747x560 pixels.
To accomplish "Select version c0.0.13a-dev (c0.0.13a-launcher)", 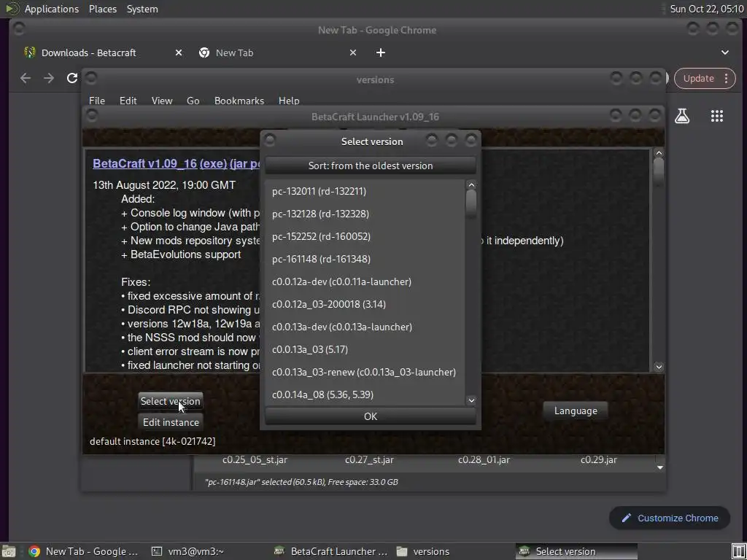I will 365,327.
